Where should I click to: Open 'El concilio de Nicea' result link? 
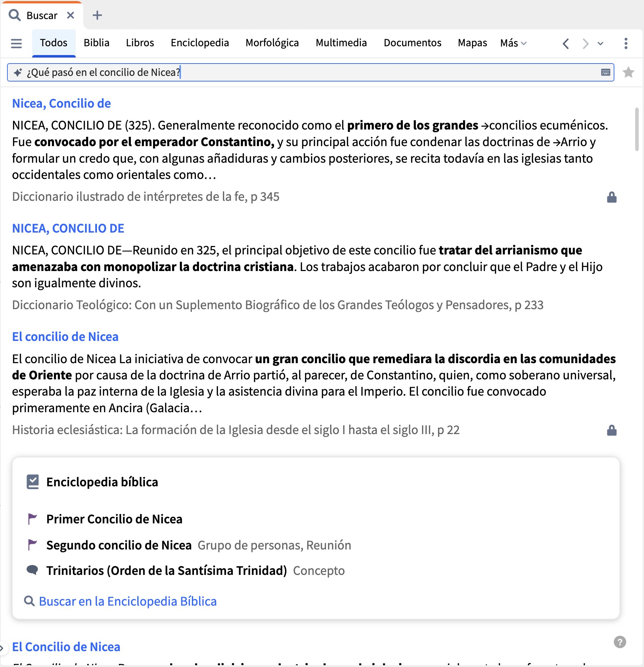(65, 337)
